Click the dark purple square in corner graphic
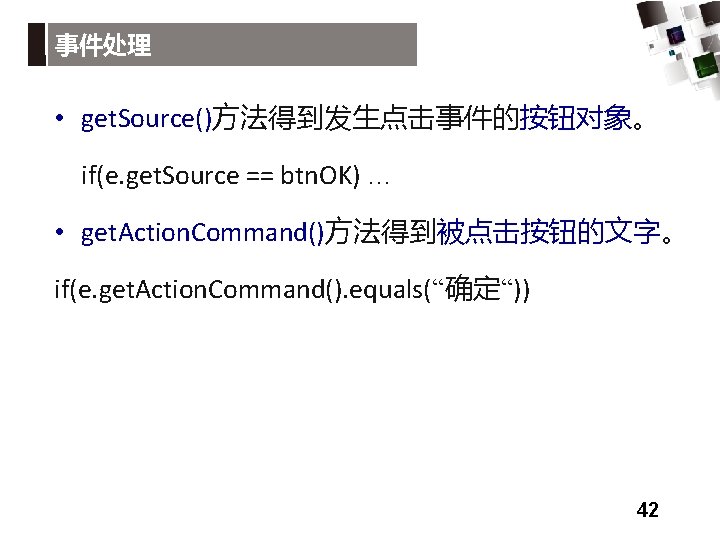 pyautogui.click(x=675, y=36)
